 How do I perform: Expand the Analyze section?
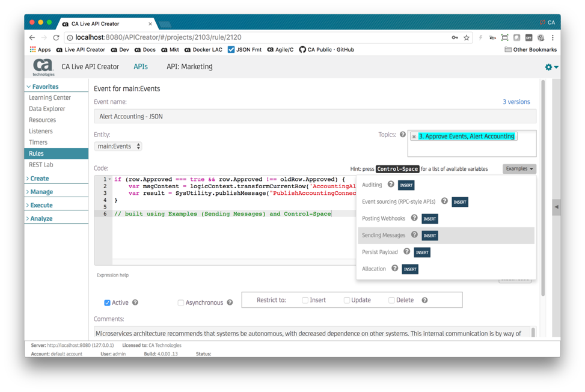(x=40, y=219)
